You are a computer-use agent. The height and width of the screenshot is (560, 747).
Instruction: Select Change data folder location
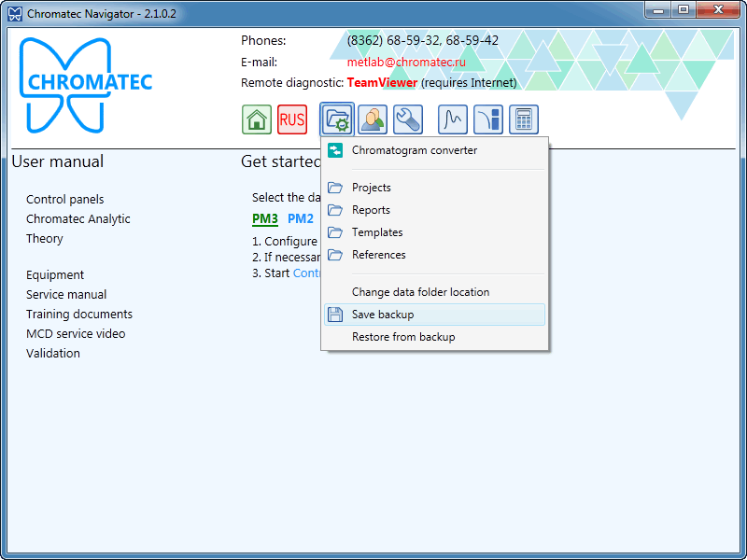(420, 292)
